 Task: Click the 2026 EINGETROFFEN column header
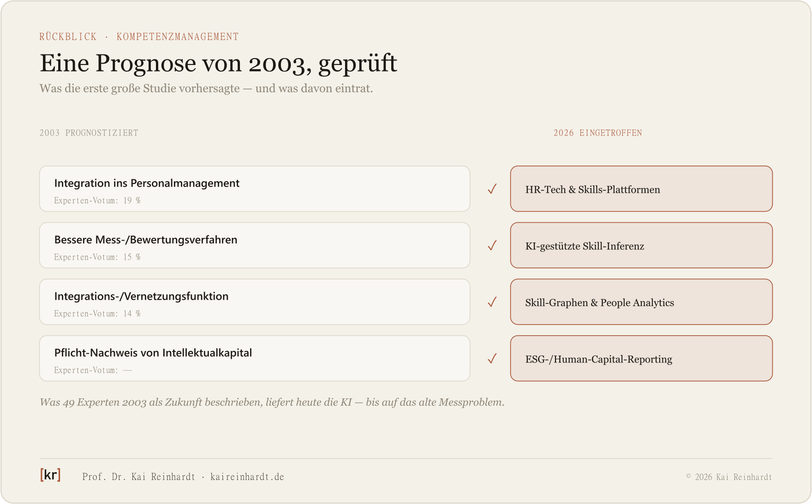598,133
